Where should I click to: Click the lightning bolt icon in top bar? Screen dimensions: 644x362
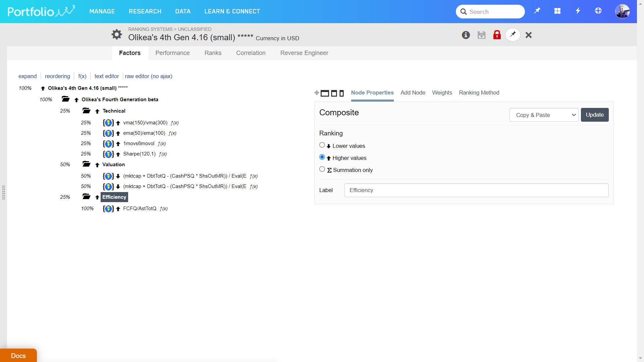(578, 11)
